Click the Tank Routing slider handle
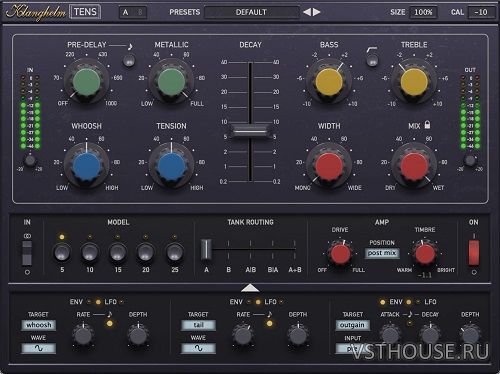 point(206,249)
